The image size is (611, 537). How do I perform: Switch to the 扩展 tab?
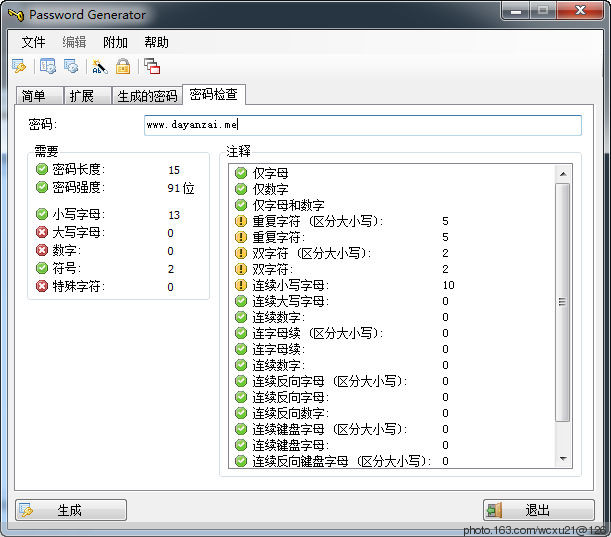pyautogui.click(x=88, y=96)
